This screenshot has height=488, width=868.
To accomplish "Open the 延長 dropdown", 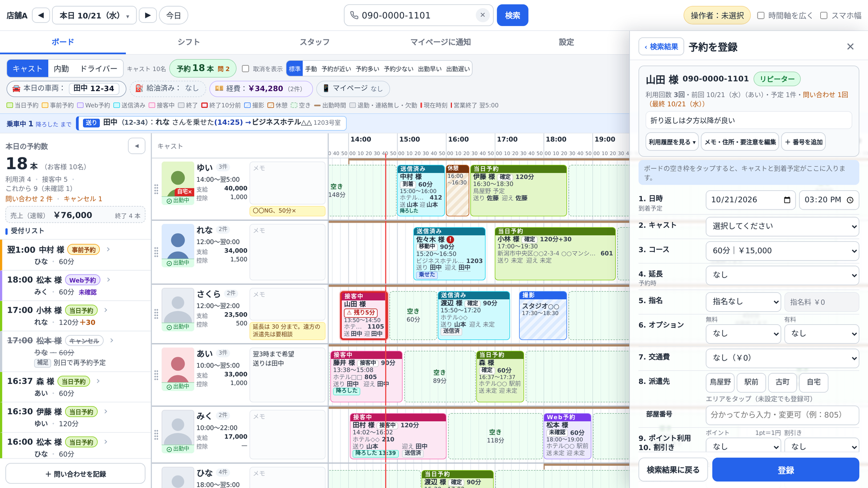I will 782,275.
